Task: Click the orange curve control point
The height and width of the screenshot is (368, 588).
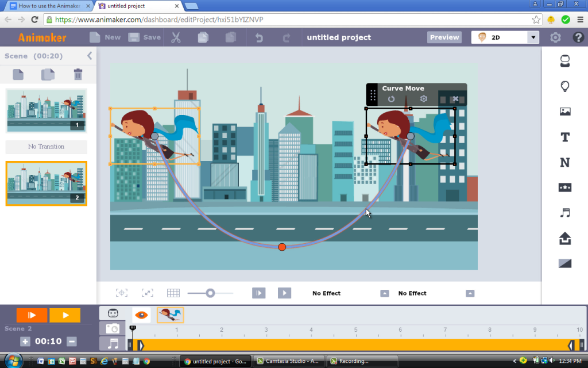Action: (x=282, y=247)
